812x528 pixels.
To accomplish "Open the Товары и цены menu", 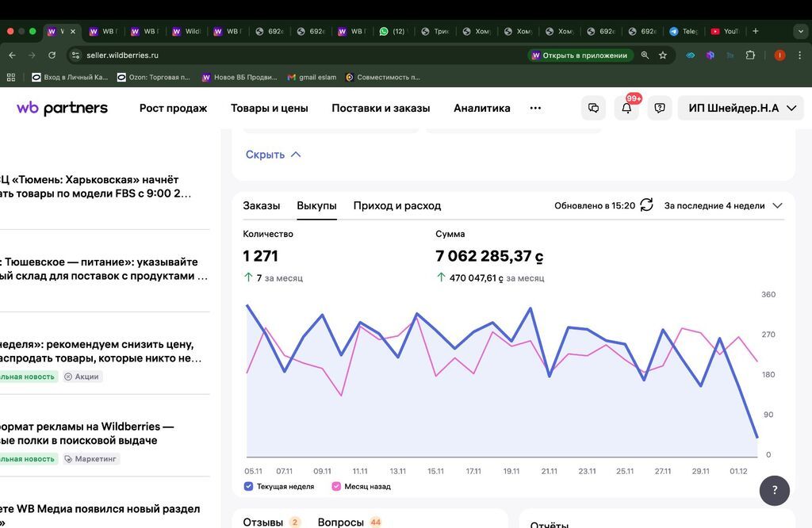I will (x=270, y=108).
